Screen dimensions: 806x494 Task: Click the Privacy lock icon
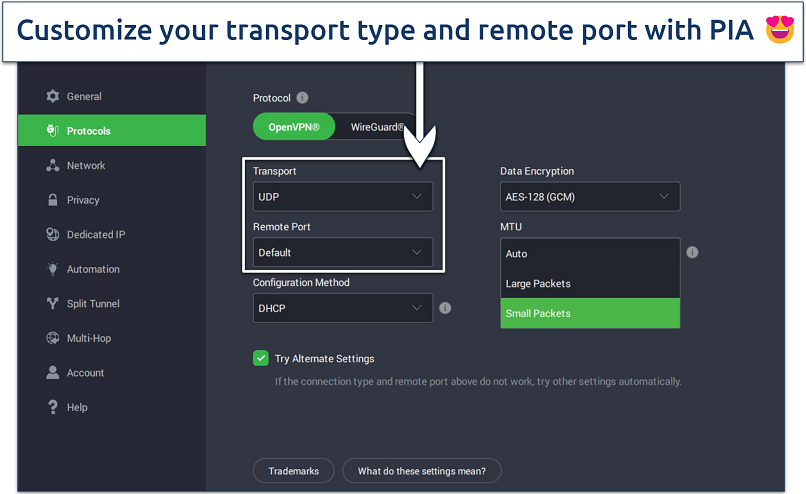53,200
